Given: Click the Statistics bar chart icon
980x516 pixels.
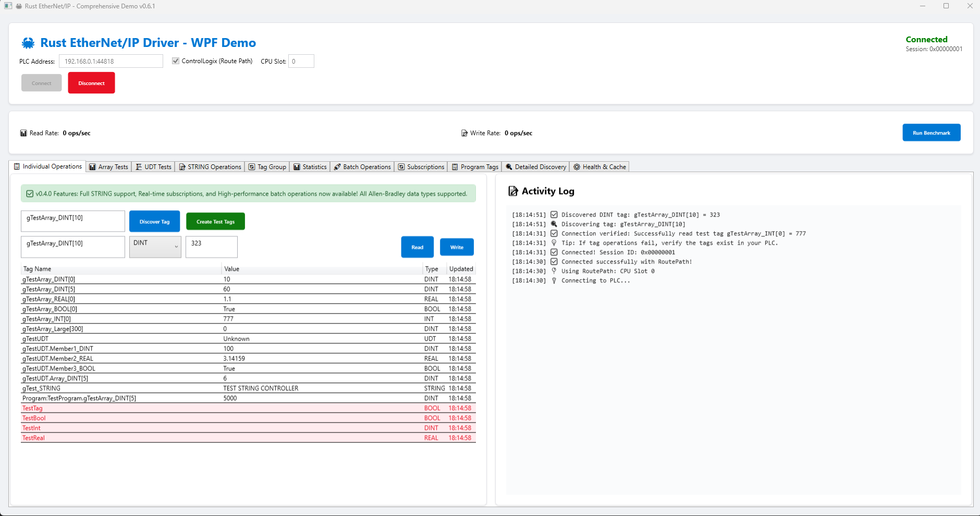Looking at the screenshot, I should 297,167.
